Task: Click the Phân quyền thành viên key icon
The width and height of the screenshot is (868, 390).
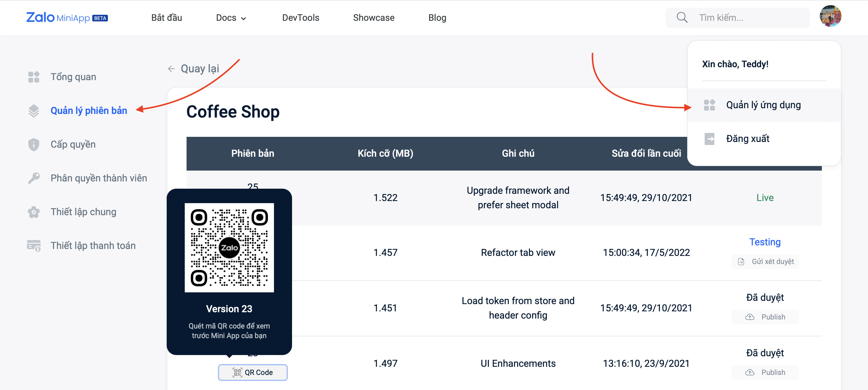Action: 34,178
